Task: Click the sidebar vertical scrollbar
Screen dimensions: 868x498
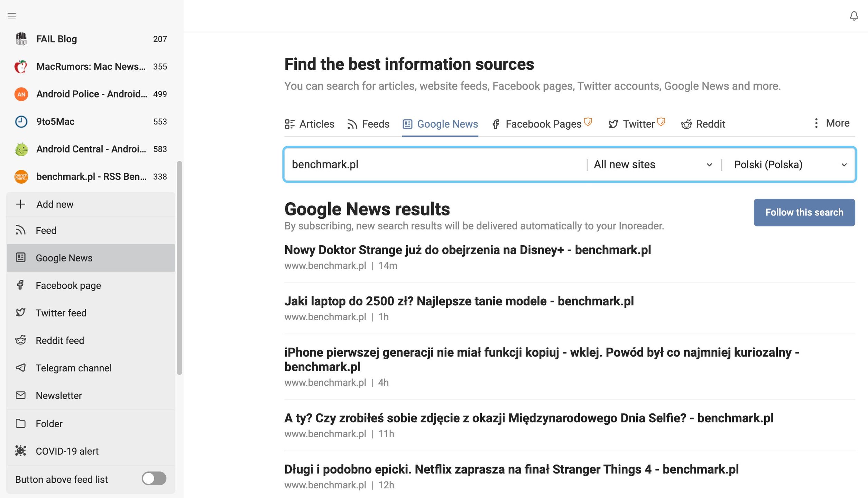Action: (179, 268)
